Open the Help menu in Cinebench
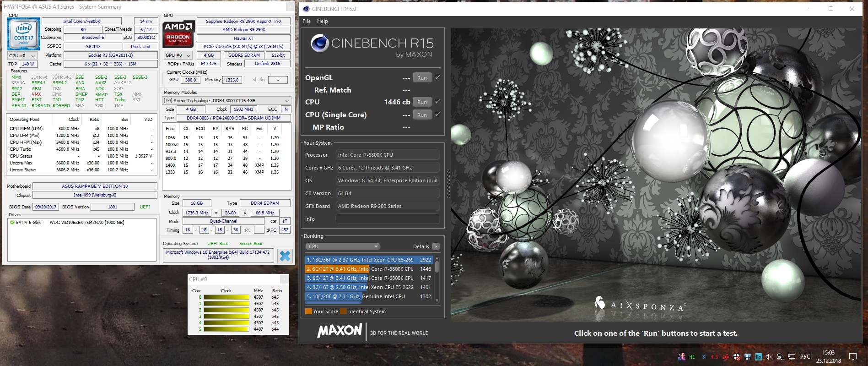The image size is (868, 366). point(323,21)
